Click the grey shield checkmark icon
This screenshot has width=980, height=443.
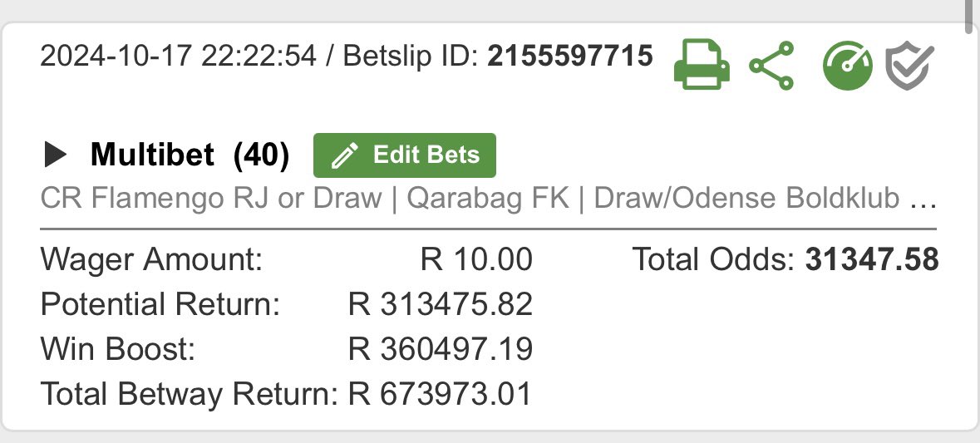[x=910, y=66]
